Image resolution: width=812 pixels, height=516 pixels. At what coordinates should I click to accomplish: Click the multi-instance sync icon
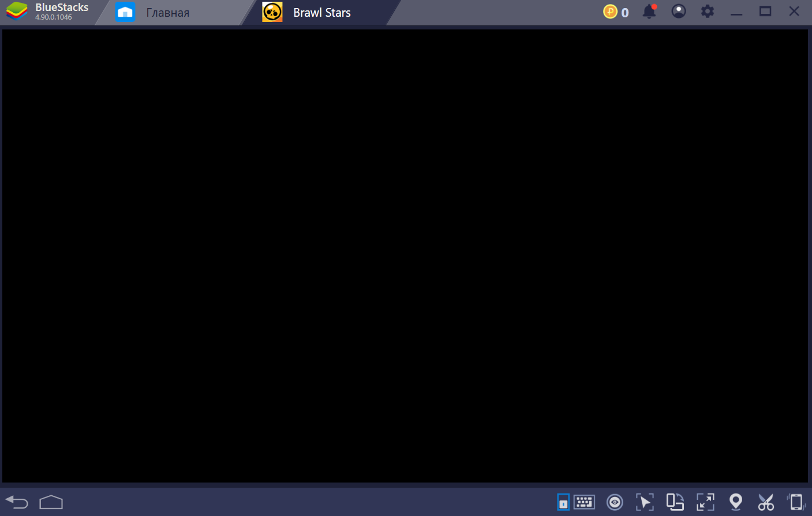[x=675, y=502]
